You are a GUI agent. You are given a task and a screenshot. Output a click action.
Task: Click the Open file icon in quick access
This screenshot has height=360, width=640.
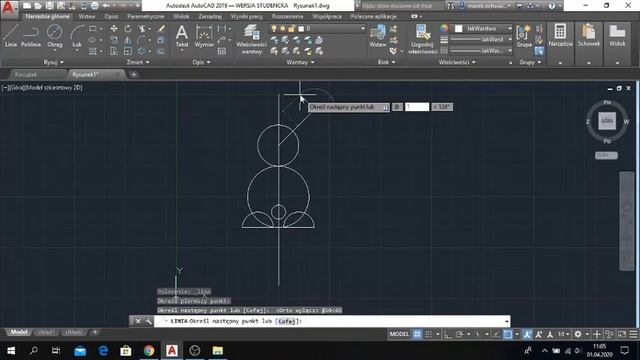click(38, 6)
